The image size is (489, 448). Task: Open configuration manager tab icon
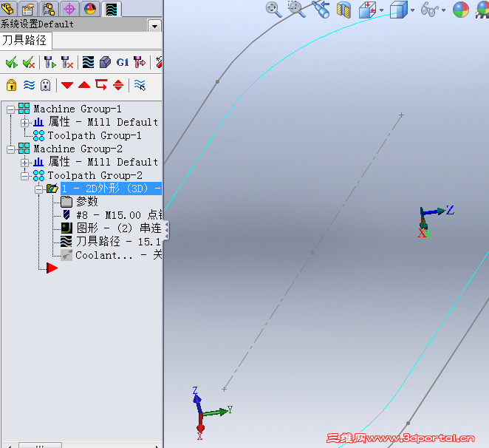[49, 9]
